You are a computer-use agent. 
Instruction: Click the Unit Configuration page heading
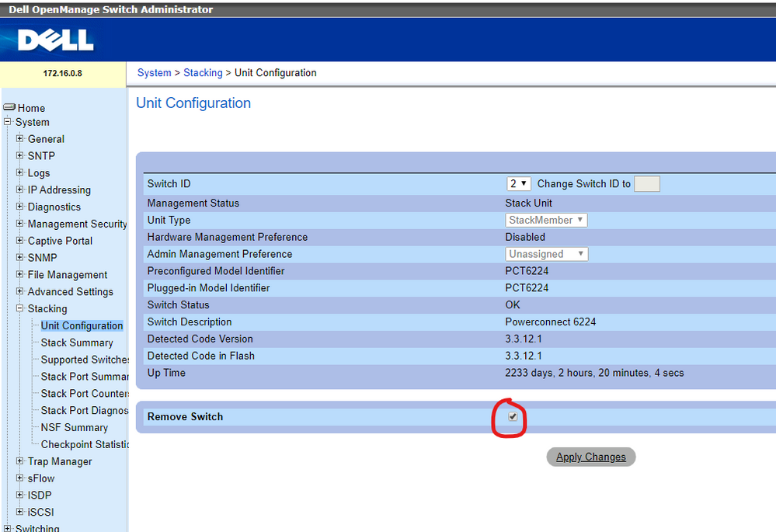(x=193, y=103)
